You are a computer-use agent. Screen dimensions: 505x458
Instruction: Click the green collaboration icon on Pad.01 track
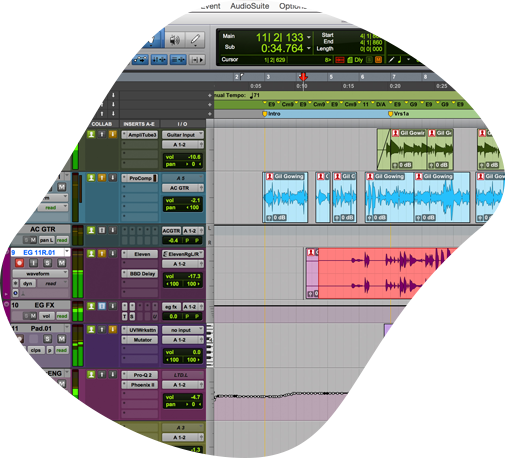[x=91, y=329]
